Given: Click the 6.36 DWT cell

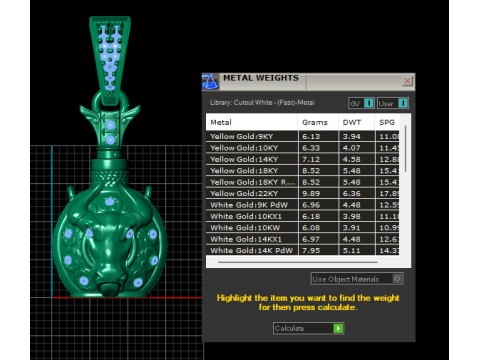Looking at the screenshot, I should click(x=357, y=193).
